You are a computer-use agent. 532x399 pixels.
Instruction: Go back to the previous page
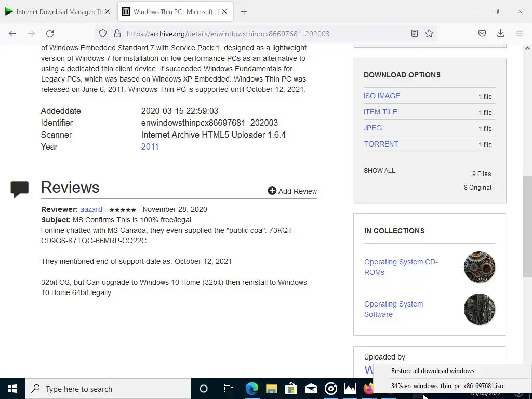click(12, 34)
